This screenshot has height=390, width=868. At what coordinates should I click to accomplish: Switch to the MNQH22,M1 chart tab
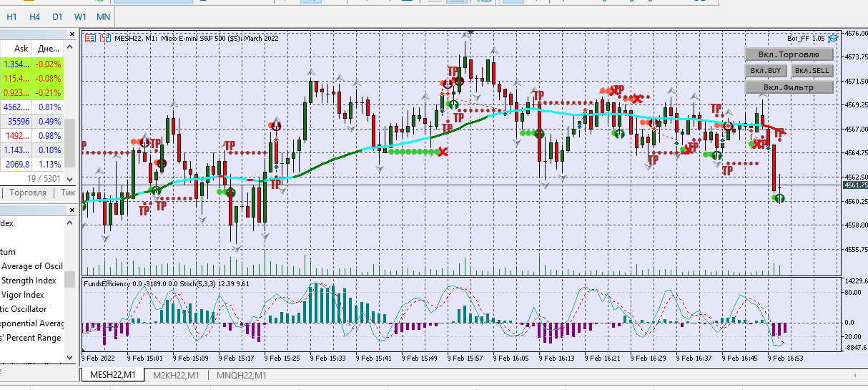point(242,375)
